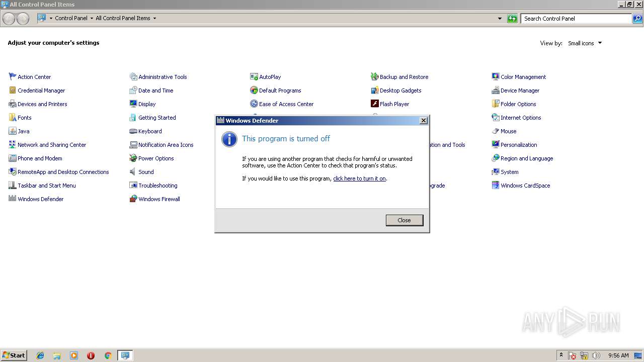Click the Flash Player icon
The image size is (644, 362).
[x=375, y=104]
